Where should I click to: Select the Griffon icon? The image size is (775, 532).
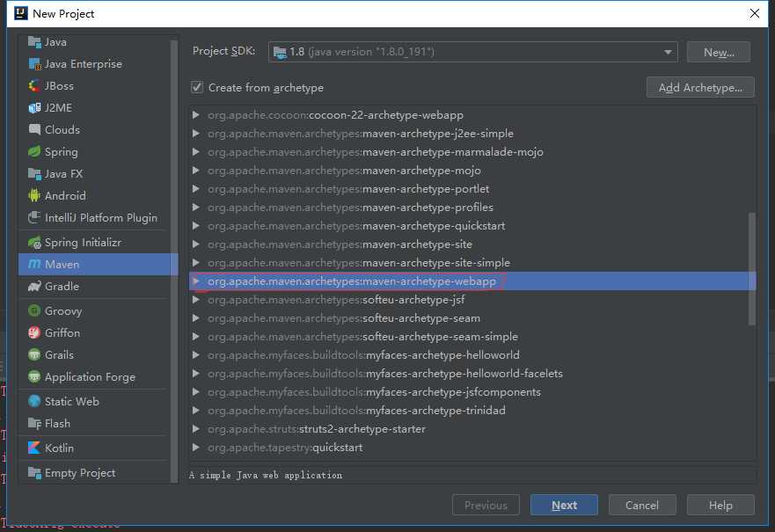click(x=34, y=333)
